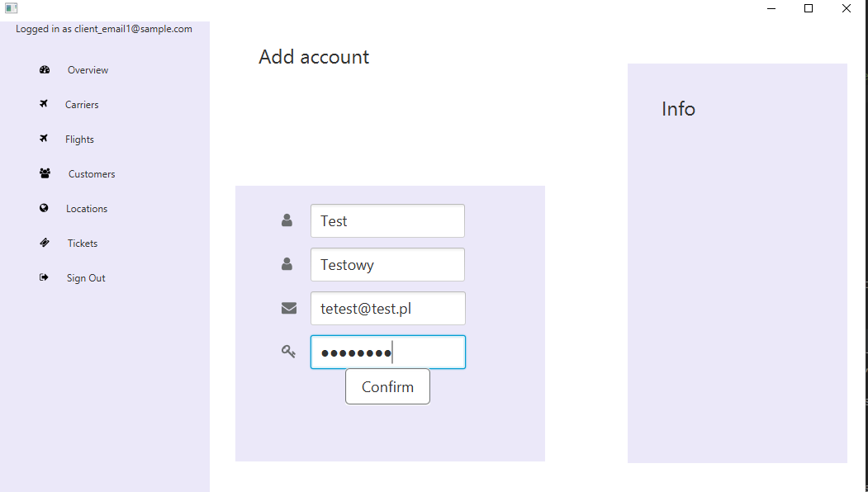This screenshot has height=492, width=868.
Task: Click the Customers group icon
Action: [x=45, y=173]
